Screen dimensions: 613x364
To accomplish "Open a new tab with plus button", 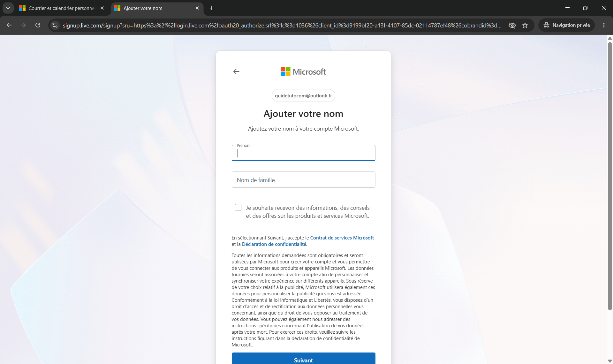I will point(212,8).
